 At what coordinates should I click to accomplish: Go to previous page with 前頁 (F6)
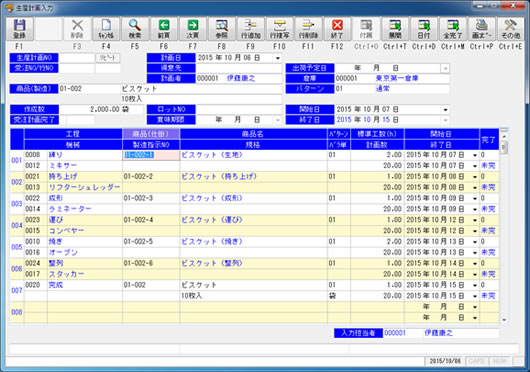click(164, 29)
